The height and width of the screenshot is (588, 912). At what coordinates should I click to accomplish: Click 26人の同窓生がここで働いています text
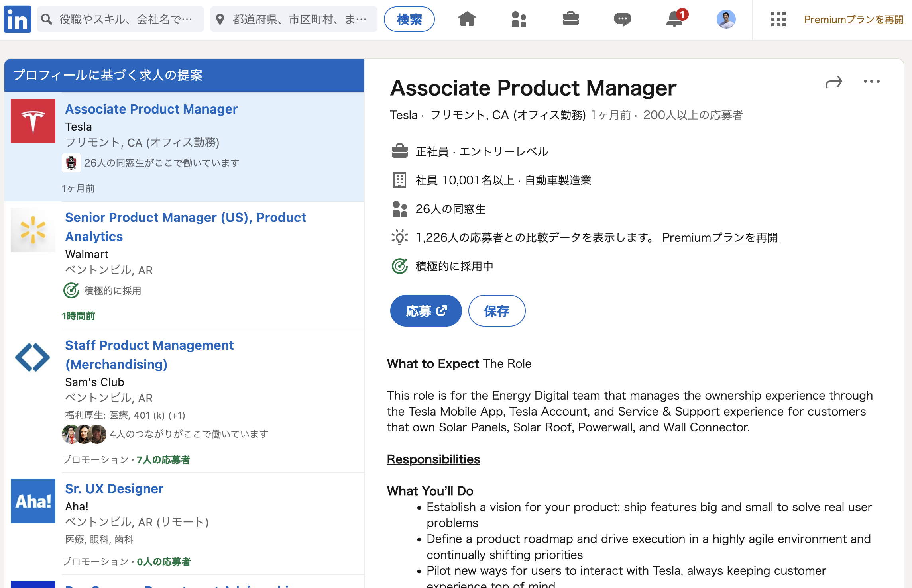click(162, 163)
